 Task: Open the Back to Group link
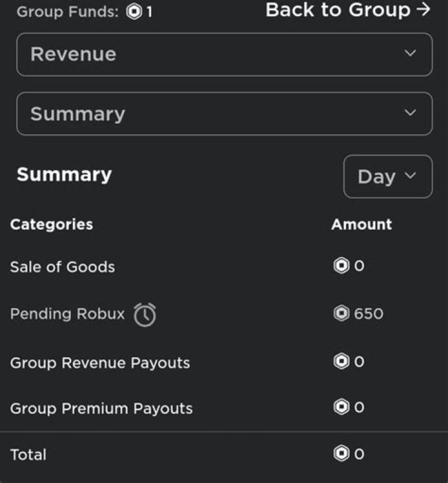(x=348, y=10)
